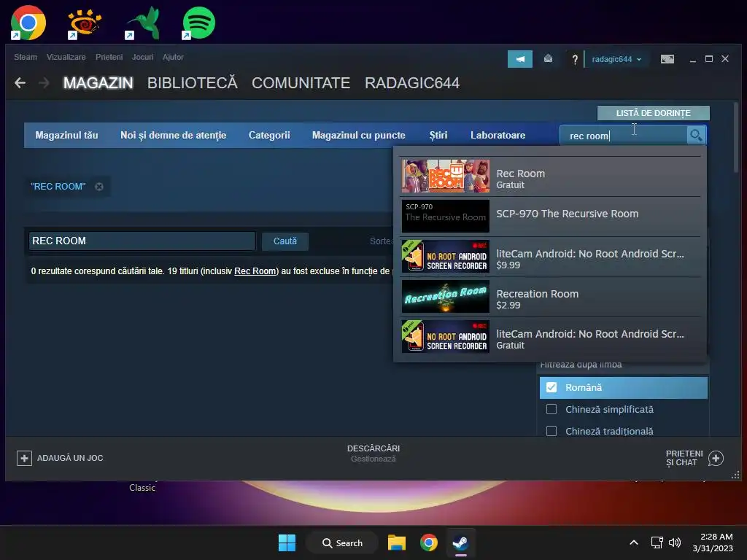Click the Caută search button
This screenshot has height=560, width=747.
[285, 241]
